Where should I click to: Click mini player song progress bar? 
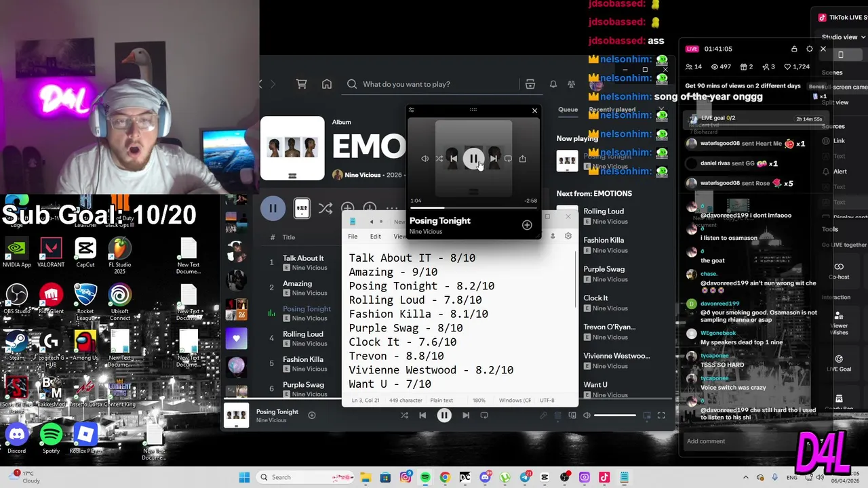coord(473,207)
